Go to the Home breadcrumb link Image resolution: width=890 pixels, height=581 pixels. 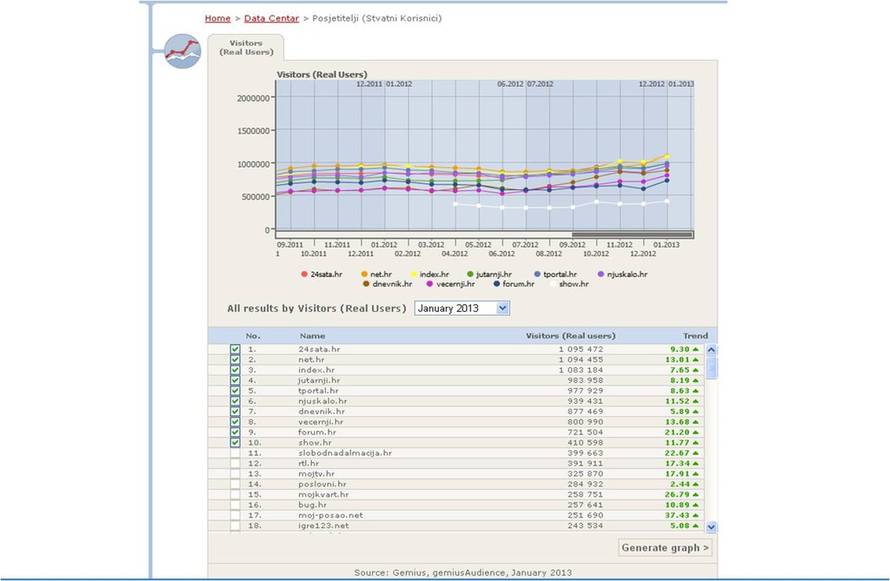tap(217, 18)
